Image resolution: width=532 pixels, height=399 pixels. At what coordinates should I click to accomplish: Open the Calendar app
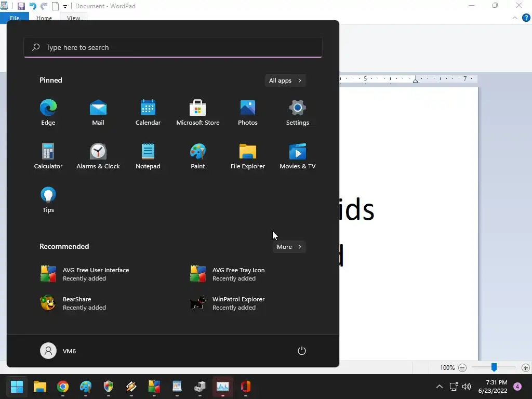[x=148, y=112]
